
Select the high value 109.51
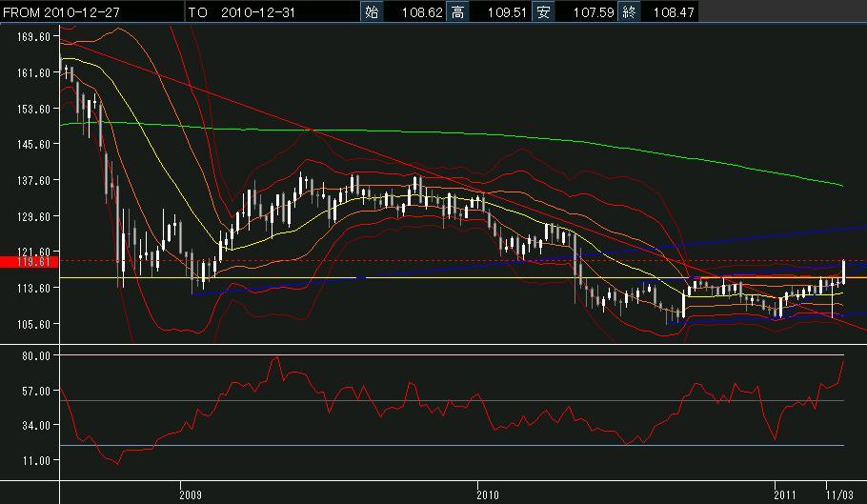point(506,11)
